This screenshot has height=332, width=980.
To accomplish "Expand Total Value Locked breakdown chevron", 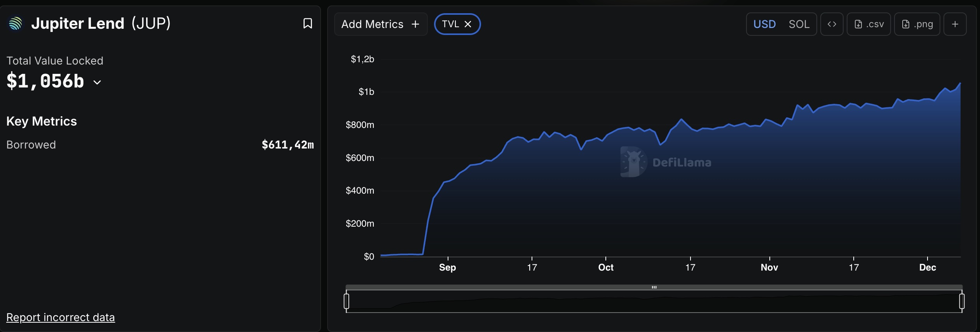I will click(97, 82).
